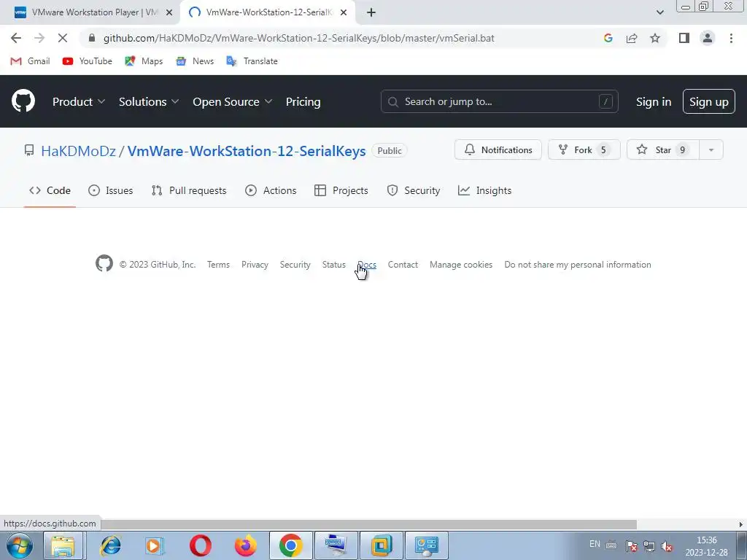Open the Pricing page
The width and height of the screenshot is (747, 560).
(x=303, y=102)
